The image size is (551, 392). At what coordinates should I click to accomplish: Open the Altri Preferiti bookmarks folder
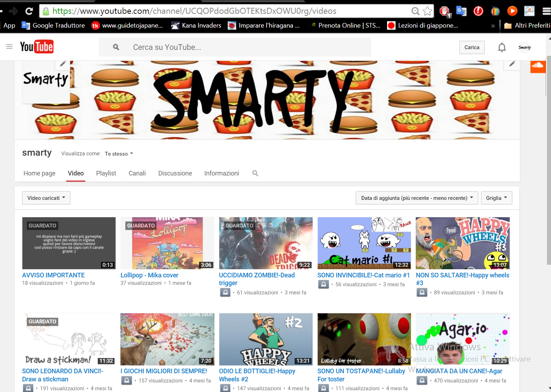527,25
